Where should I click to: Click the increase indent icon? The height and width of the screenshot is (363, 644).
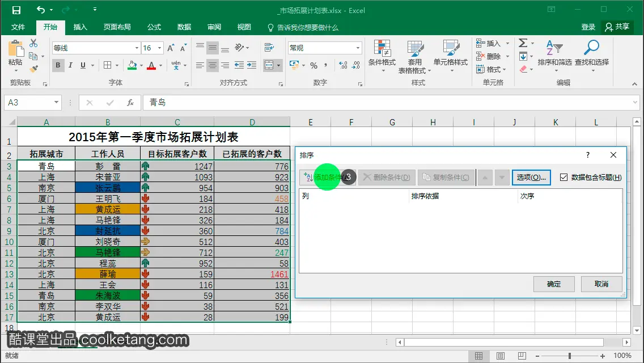tap(252, 65)
